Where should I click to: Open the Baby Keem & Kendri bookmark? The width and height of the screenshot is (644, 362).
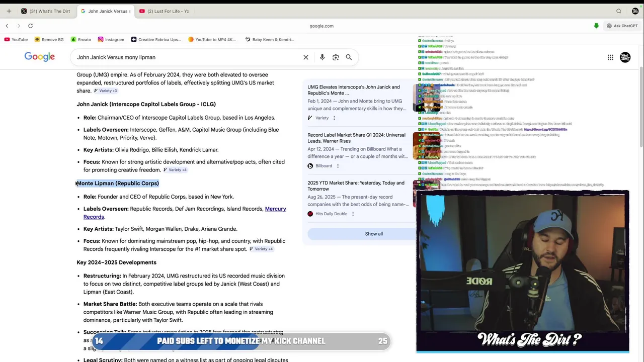tap(269, 39)
